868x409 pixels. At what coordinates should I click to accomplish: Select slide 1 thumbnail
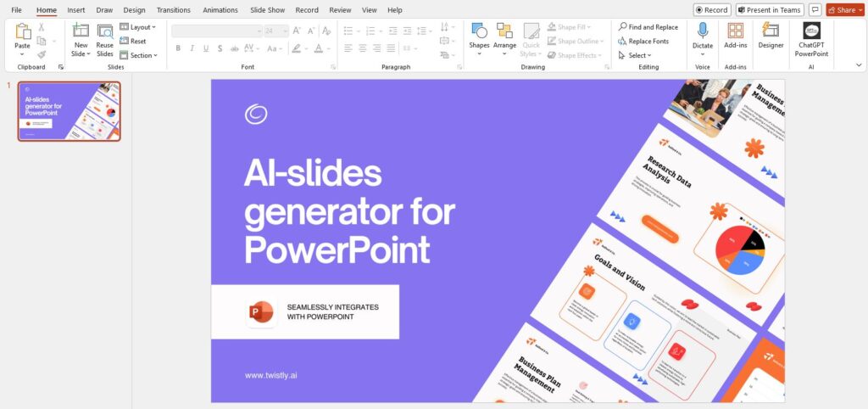(70, 111)
